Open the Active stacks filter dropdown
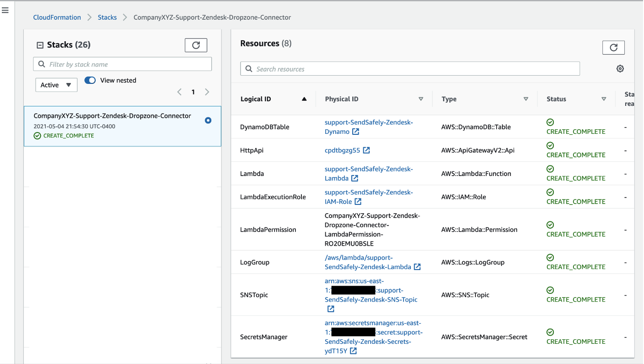 coord(56,85)
